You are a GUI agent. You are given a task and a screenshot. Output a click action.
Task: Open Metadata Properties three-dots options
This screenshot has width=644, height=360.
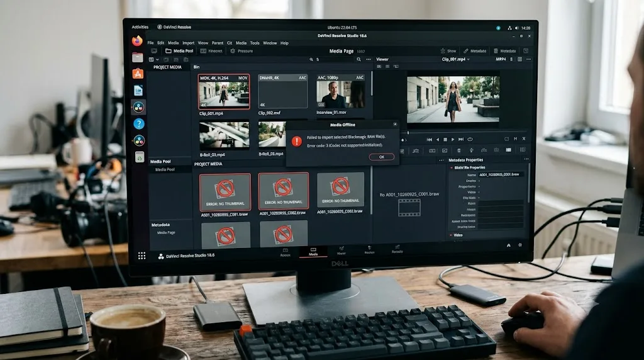[x=526, y=159]
